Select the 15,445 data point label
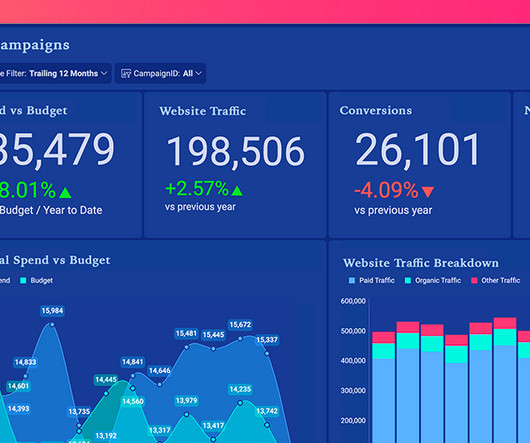 coord(213,335)
